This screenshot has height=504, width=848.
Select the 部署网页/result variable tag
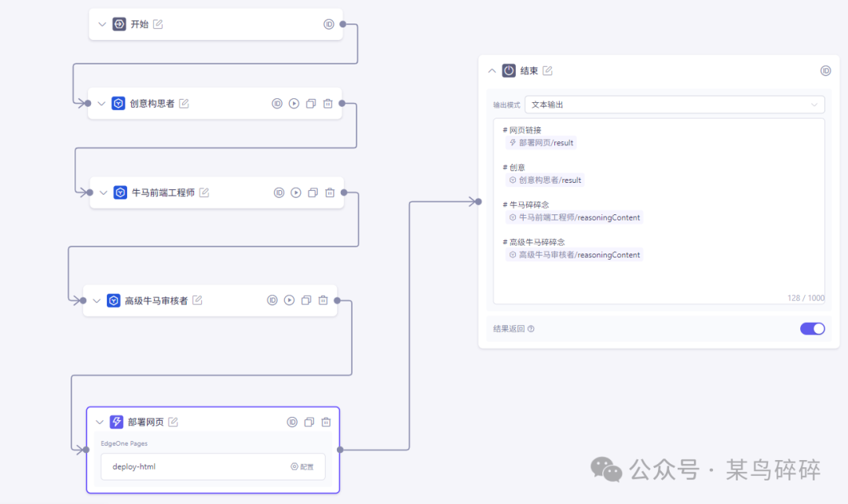coord(542,143)
